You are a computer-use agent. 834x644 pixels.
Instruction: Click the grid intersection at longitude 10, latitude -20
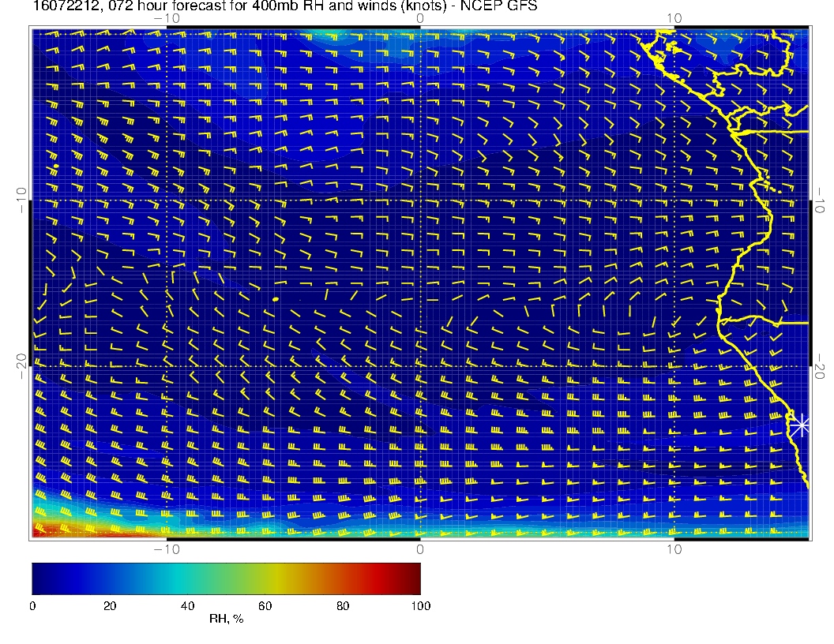[x=674, y=366]
